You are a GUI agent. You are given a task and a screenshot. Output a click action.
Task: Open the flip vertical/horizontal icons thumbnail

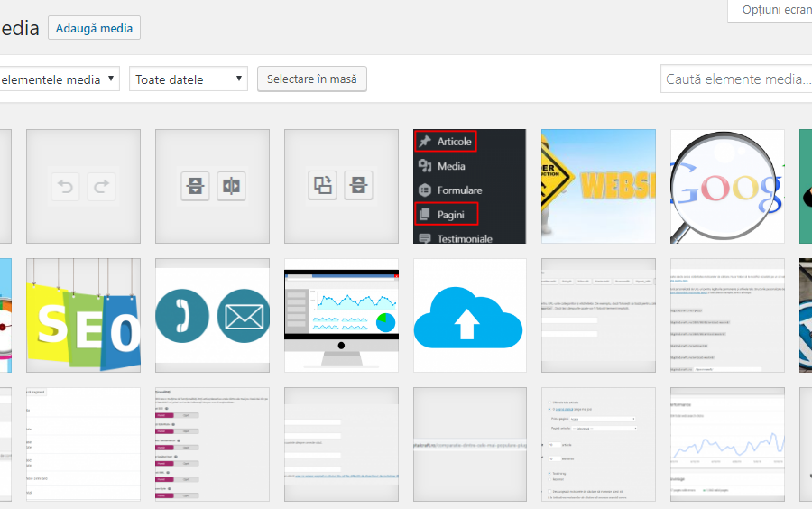pos(212,186)
